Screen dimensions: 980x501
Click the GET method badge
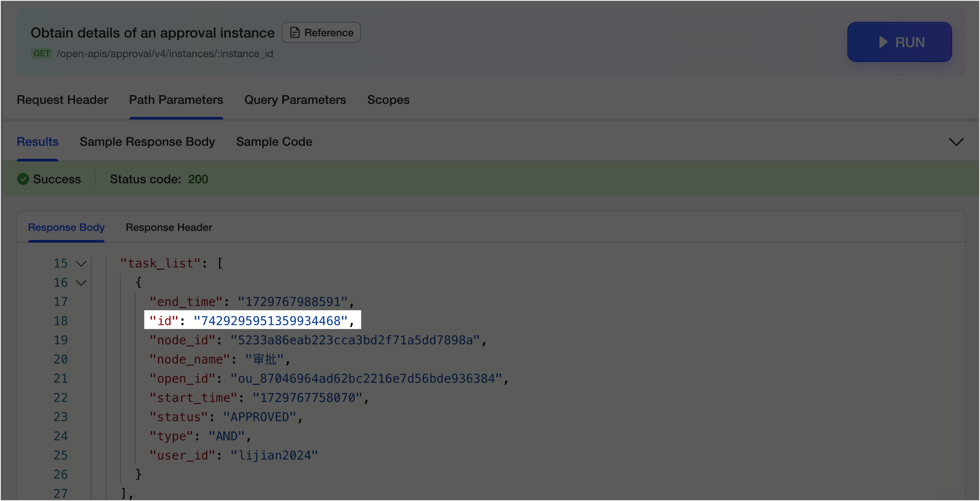[x=42, y=53]
